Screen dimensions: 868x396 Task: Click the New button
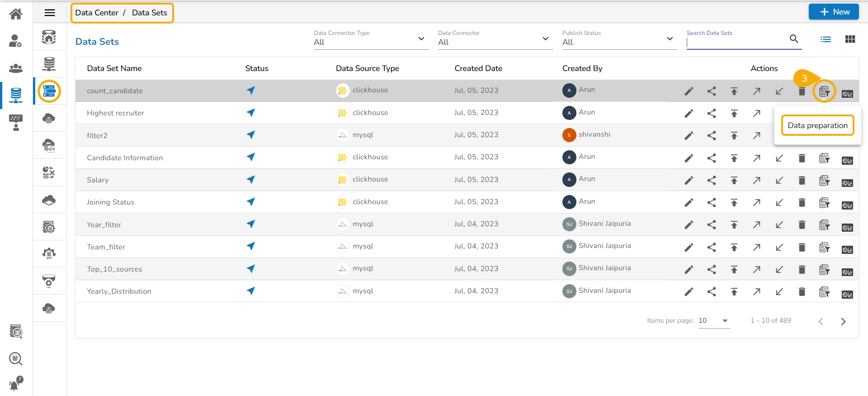pyautogui.click(x=834, y=12)
